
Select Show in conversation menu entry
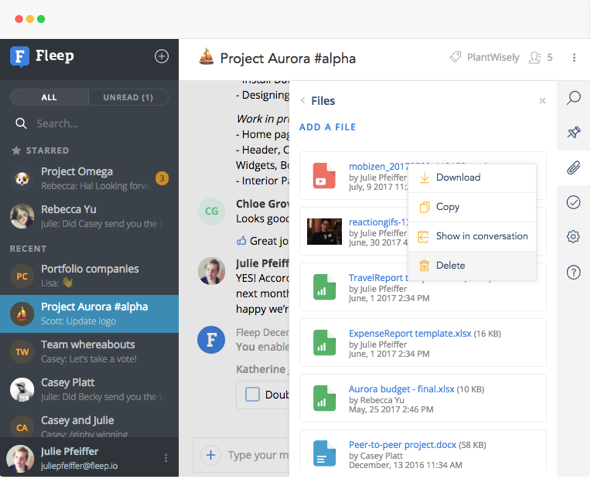point(472,236)
